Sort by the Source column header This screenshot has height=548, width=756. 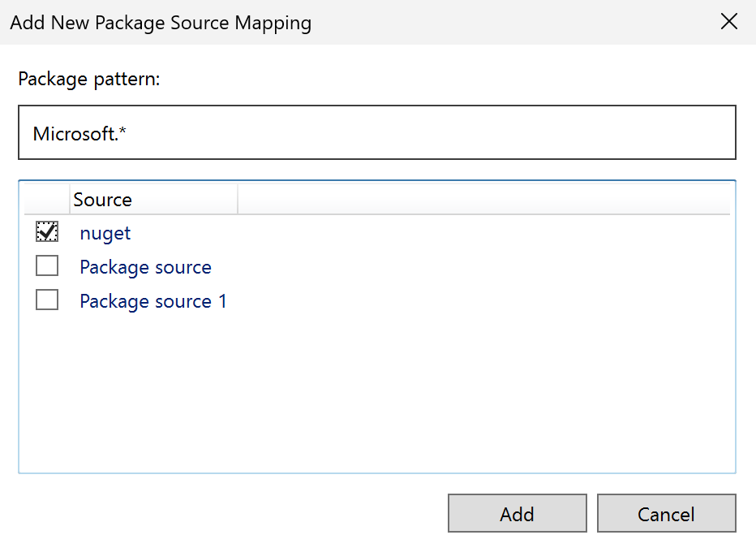(x=152, y=200)
